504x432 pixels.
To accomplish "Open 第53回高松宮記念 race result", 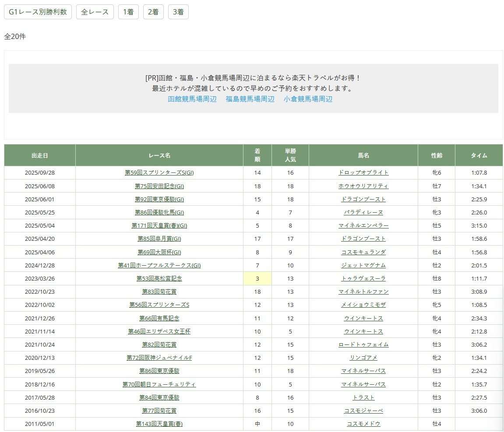I will coord(159,278).
